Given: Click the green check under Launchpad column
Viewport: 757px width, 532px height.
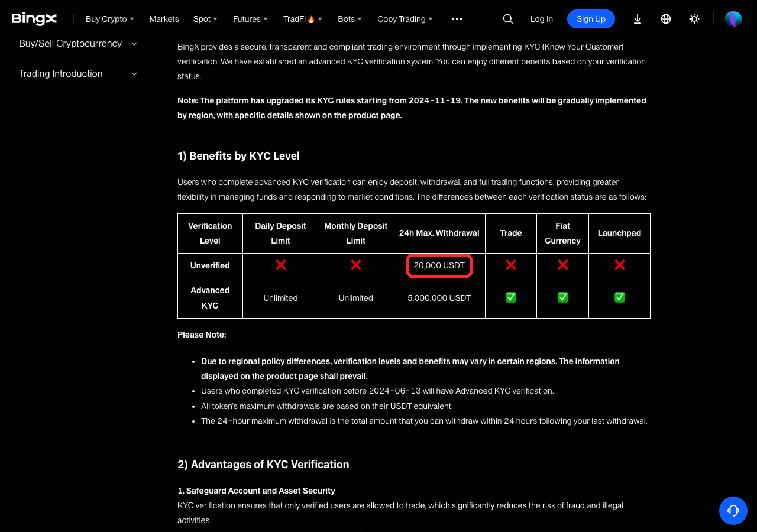Looking at the screenshot, I should coord(620,297).
